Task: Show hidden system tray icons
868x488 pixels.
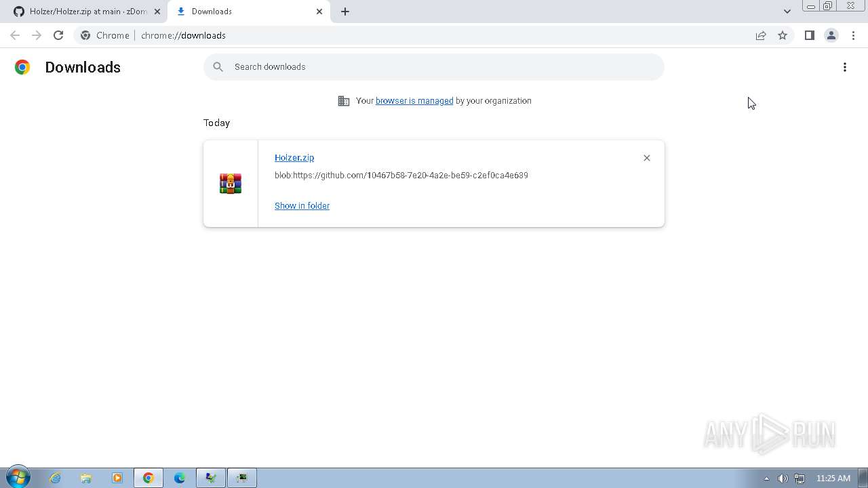Action: click(767, 479)
